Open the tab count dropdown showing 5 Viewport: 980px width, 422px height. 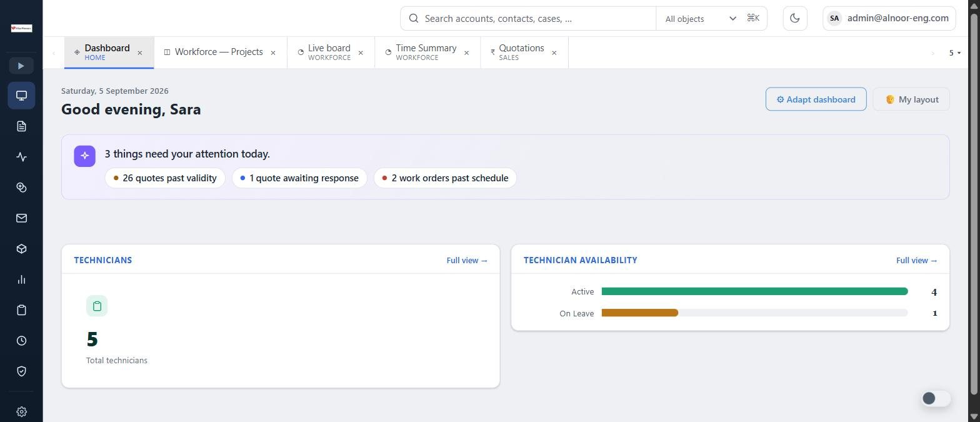954,53
